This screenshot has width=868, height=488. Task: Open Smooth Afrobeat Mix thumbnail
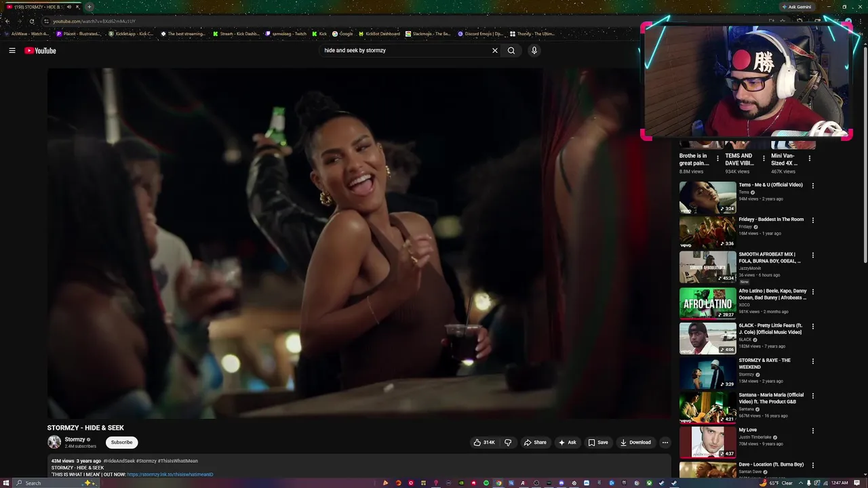tap(707, 267)
